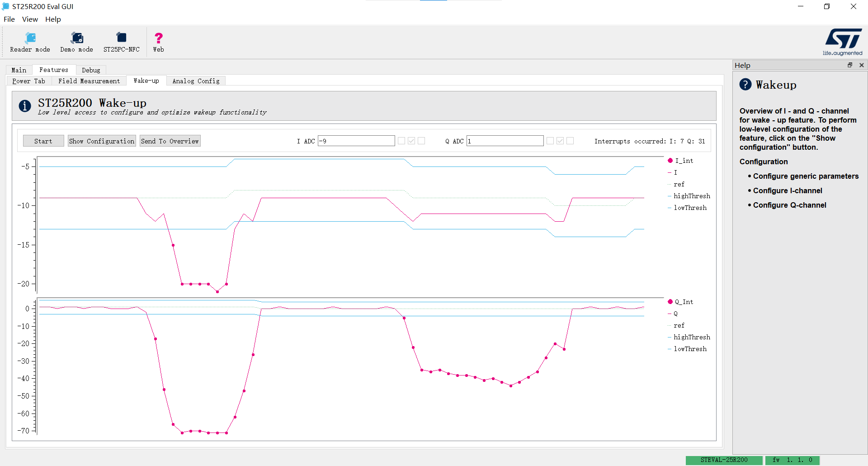Toggle the Q_Int legend marker
The image size is (868, 466).
[x=670, y=302]
